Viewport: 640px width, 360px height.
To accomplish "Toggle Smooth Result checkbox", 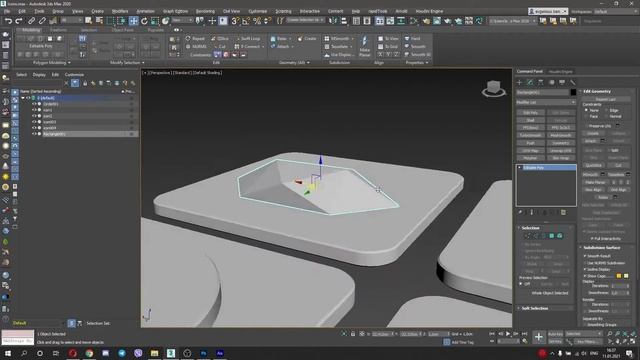I will (585, 256).
